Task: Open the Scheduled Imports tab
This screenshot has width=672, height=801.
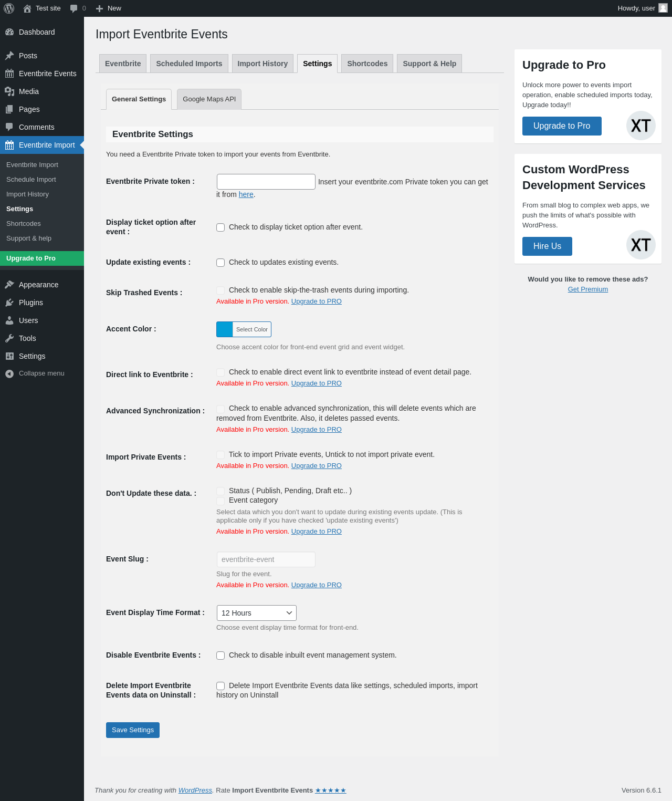Action: 189,64
